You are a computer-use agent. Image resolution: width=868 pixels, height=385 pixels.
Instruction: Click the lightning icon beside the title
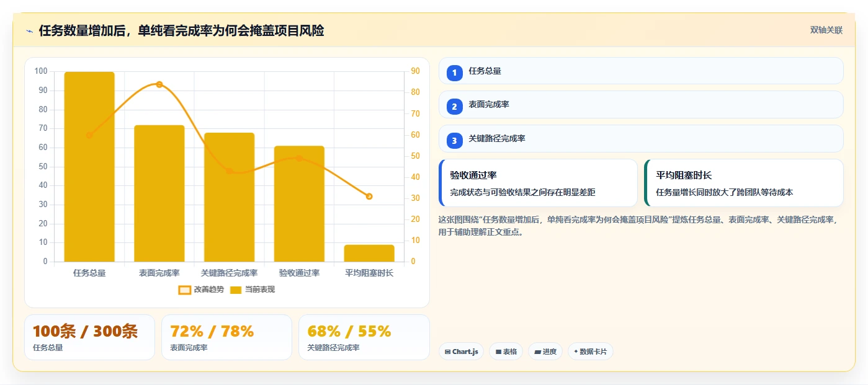pyautogui.click(x=30, y=31)
